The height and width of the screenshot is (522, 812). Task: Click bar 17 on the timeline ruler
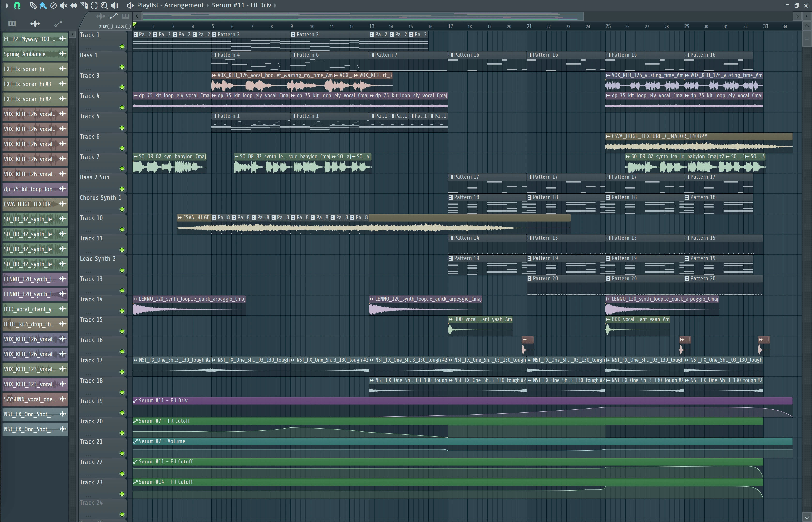(450, 26)
